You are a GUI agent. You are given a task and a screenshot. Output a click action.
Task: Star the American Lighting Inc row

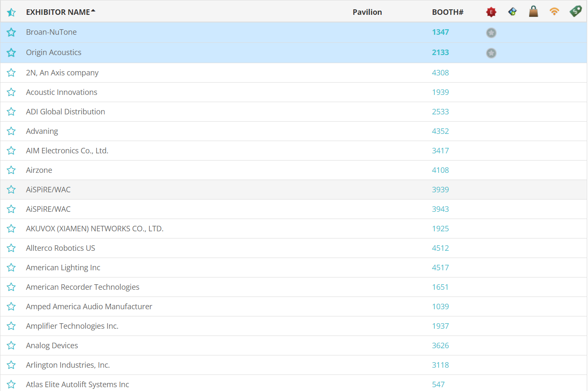11,268
